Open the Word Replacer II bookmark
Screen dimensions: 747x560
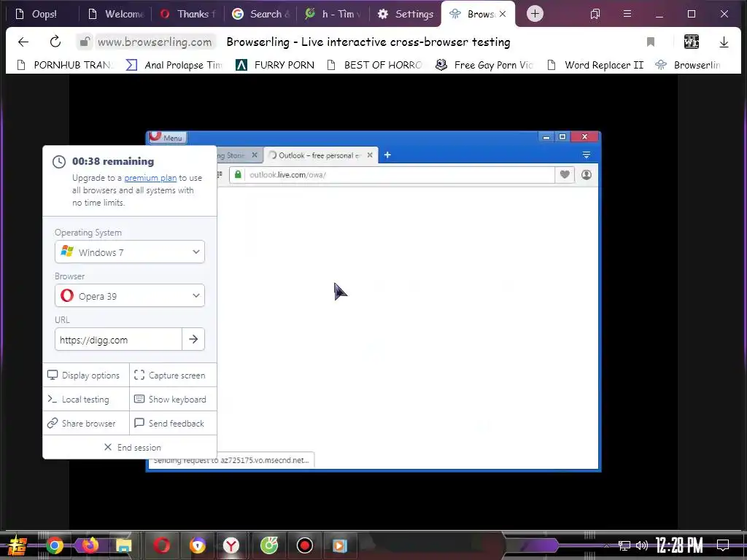(x=595, y=65)
